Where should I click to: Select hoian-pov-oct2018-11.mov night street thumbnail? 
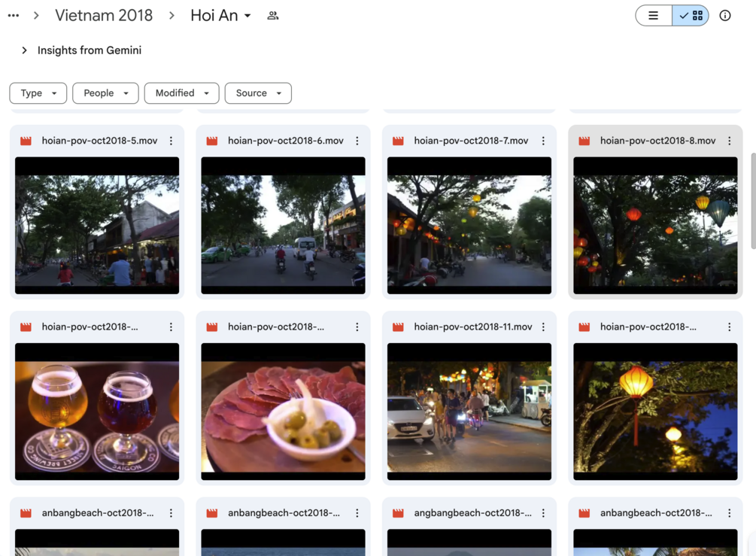pos(469,412)
